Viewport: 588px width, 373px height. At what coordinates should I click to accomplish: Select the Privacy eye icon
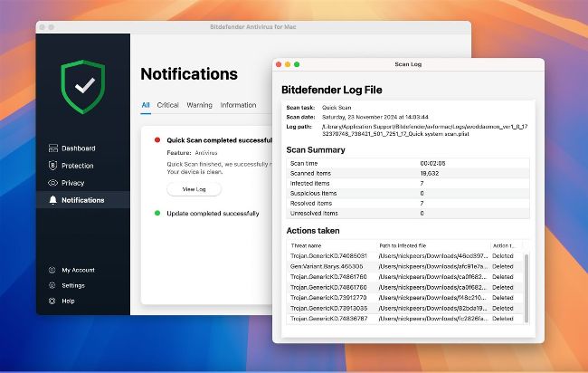click(x=53, y=183)
